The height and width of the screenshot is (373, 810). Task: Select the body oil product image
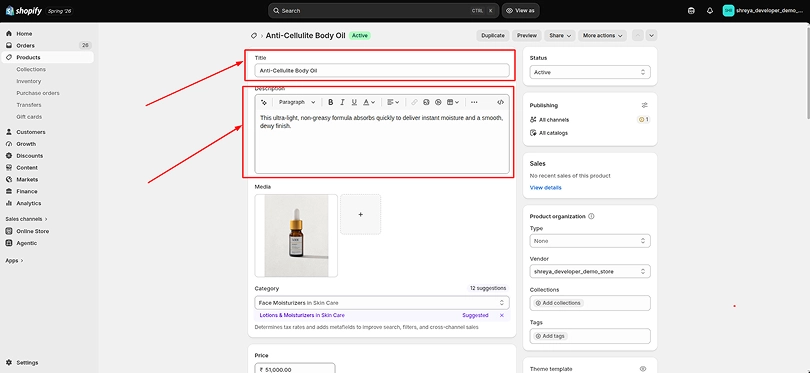pyautogui.click(x=296, y=236)
